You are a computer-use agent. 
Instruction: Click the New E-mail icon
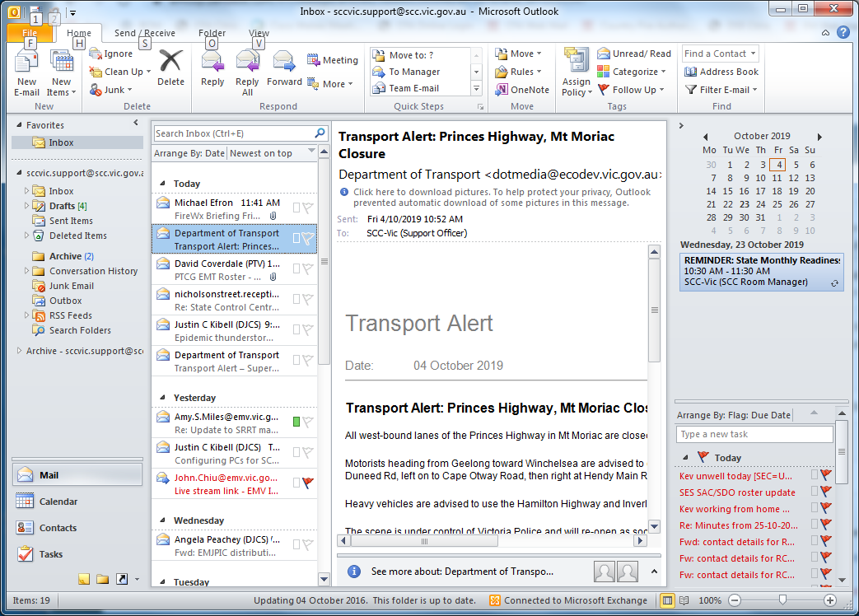tap(27, 63)
